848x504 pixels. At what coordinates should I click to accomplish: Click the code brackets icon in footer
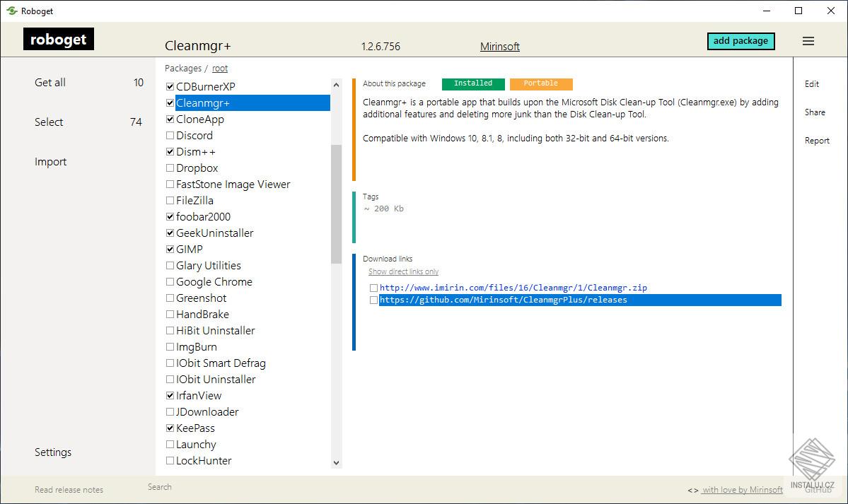[x=693, y=490]
